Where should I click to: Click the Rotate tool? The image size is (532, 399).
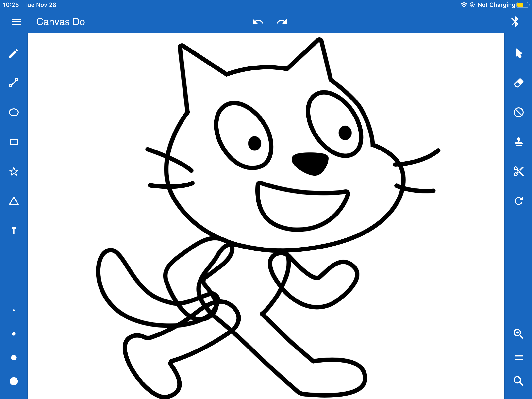pyautogui.click(x=518, y=201)
